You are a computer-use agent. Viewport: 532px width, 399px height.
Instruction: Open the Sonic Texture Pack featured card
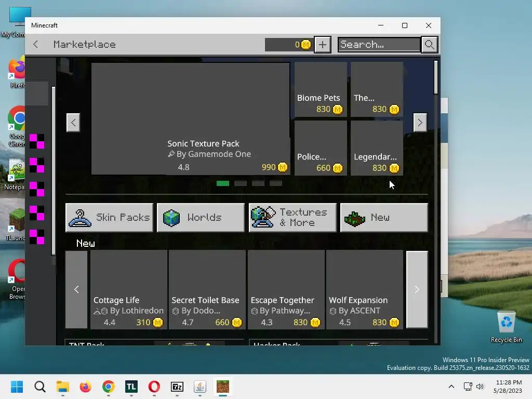(x=190, y=118)
